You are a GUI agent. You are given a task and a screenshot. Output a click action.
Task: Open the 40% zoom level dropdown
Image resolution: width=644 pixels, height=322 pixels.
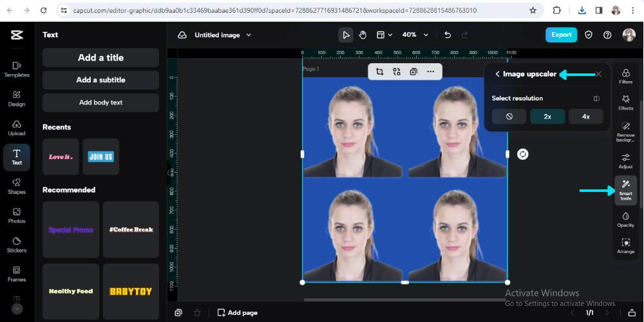pos(415,35)
